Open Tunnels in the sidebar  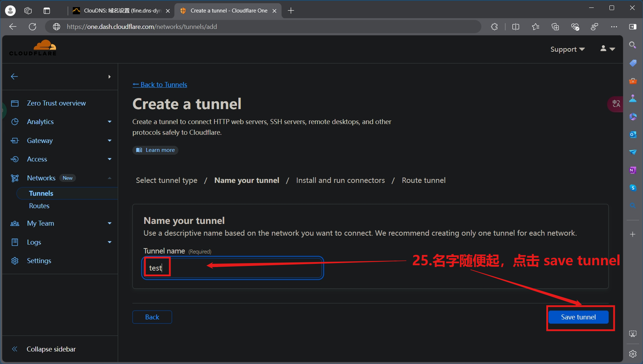pos(41,193)
